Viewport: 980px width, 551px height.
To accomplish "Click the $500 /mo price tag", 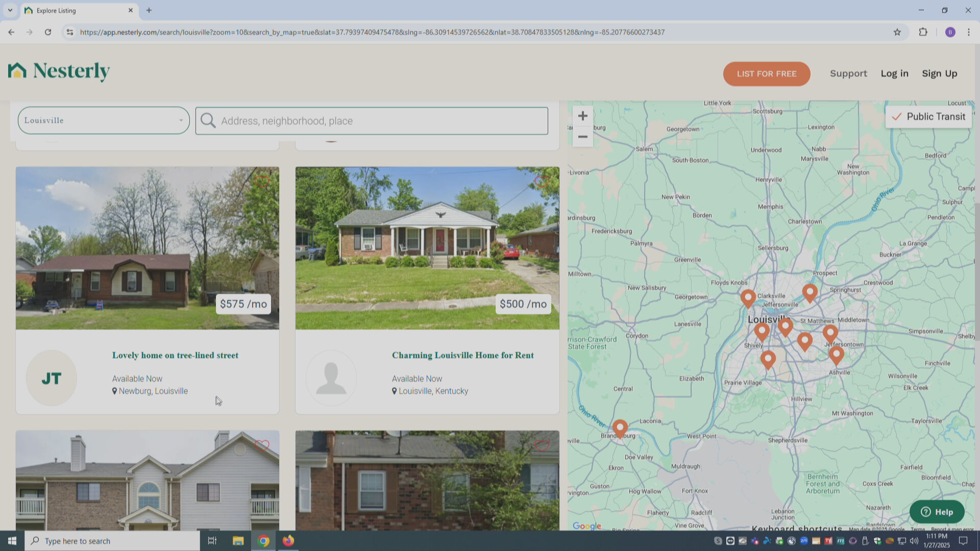I will (523, 304).
